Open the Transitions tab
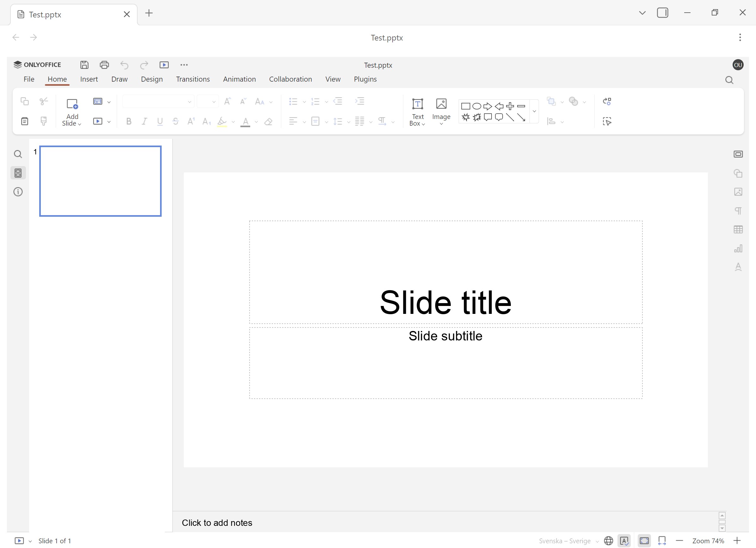Image resolution: width=756 pixels, height=548 pixels. tap(193, 79)
